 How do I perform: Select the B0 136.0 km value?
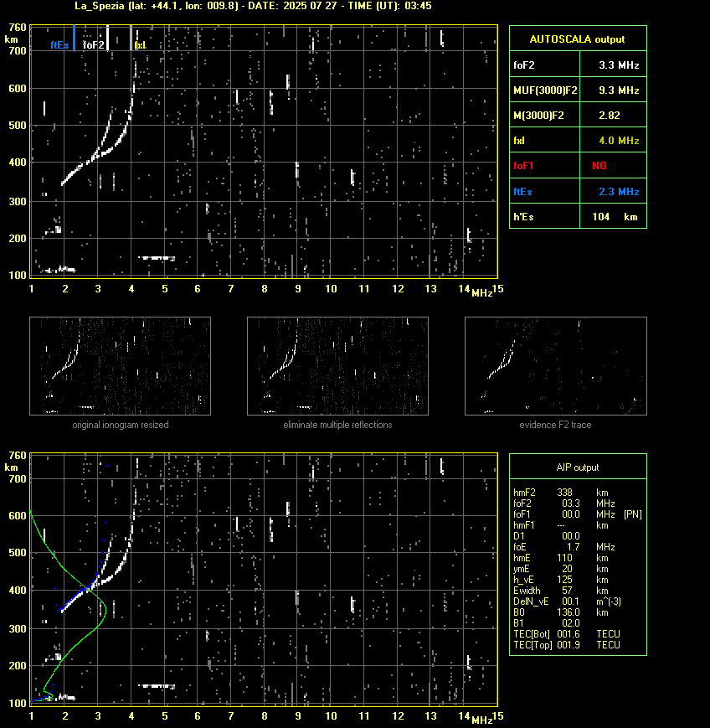(x=569, y=612)
